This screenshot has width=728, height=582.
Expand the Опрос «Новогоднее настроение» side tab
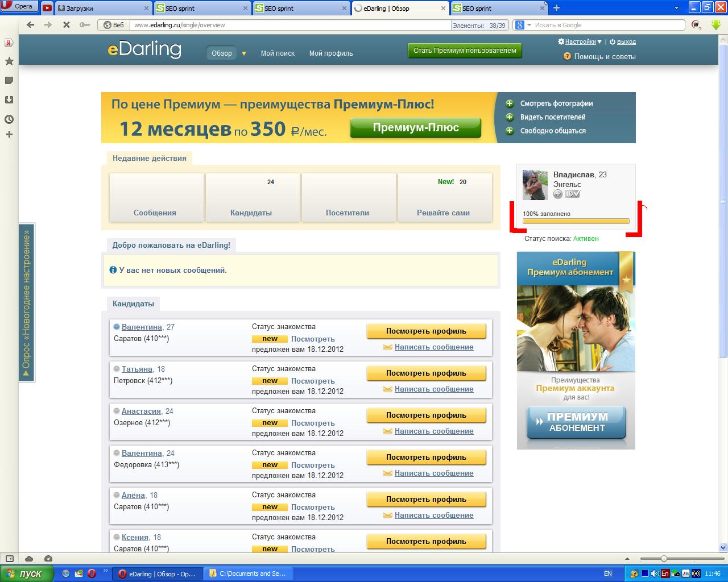click(27, 302)
